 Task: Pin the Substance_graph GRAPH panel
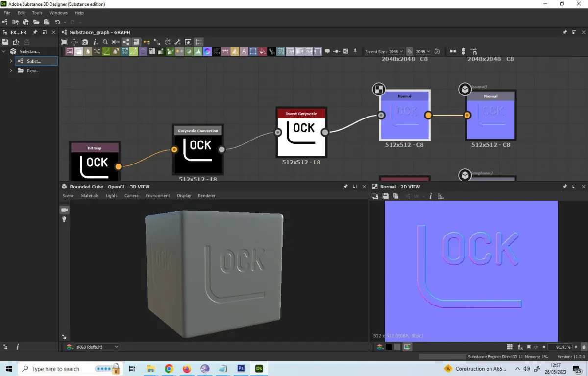[564, 32]
